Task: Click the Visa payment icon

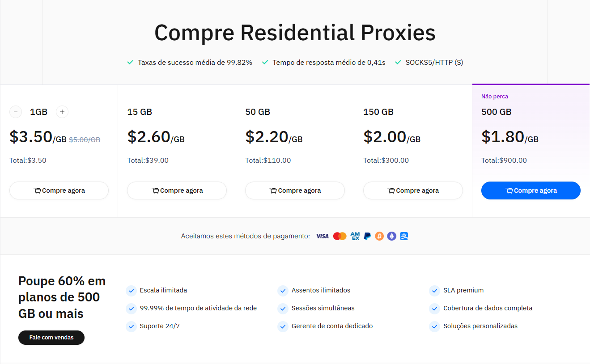Action: (x=322, y=236)
